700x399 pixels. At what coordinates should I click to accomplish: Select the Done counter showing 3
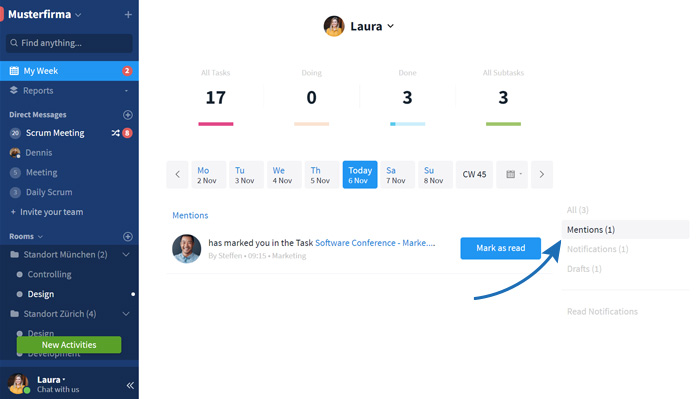tap(407, 97)
